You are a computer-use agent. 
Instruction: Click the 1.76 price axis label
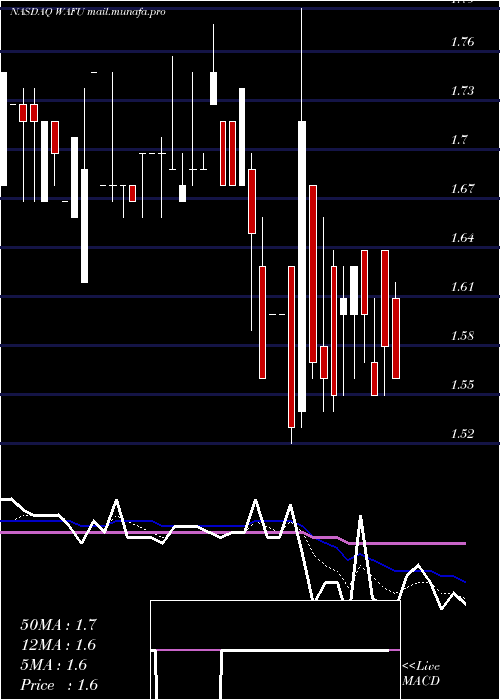click(x=462, y=42)
